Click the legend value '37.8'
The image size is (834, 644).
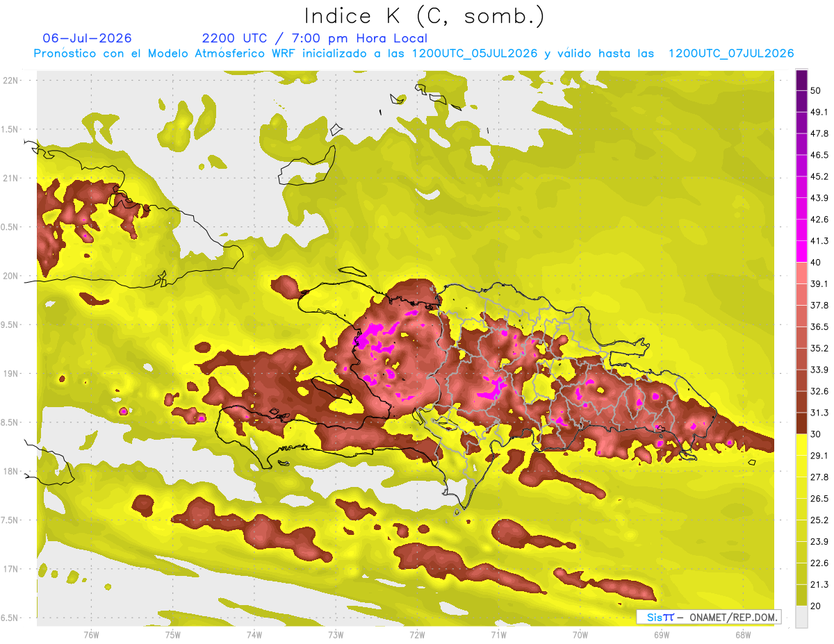click(819, 305)
